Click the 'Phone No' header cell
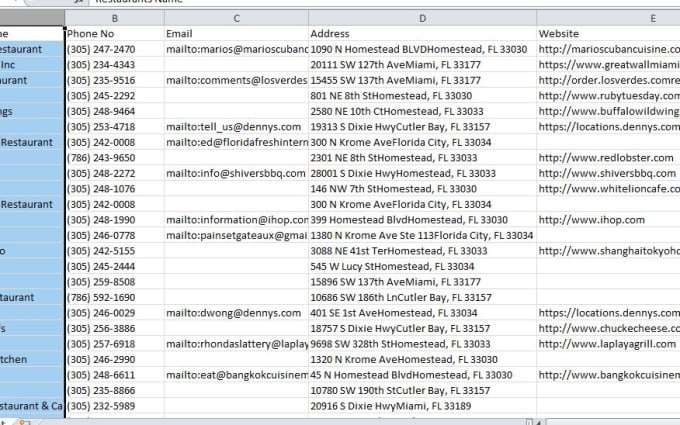 coord(114,34)
